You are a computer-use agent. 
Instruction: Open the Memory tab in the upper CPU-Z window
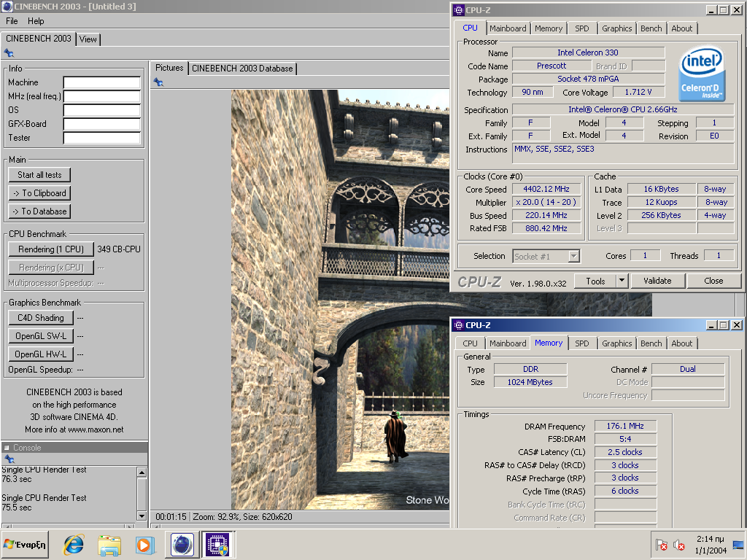coord(549,28)
